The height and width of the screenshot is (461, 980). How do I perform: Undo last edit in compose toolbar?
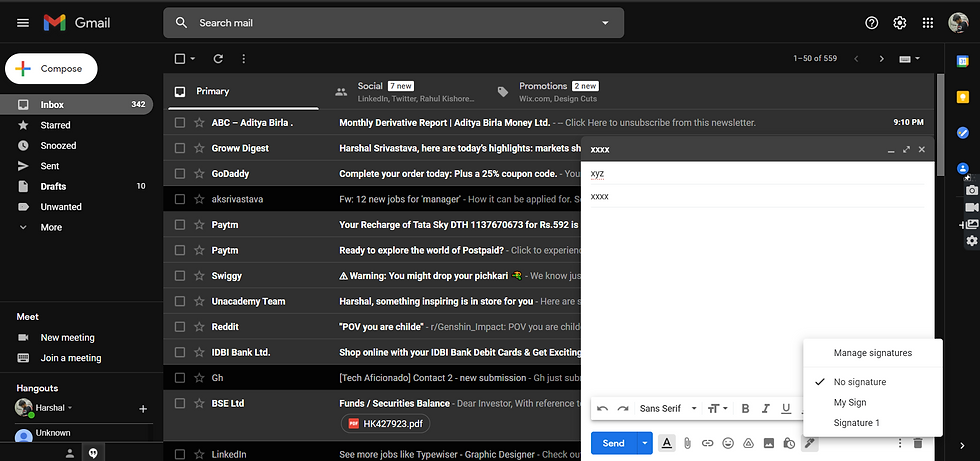(602, 409)
